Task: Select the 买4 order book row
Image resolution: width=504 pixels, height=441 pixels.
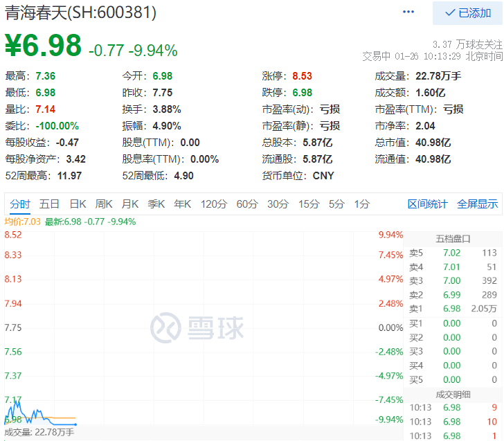Action: (453, 366)
